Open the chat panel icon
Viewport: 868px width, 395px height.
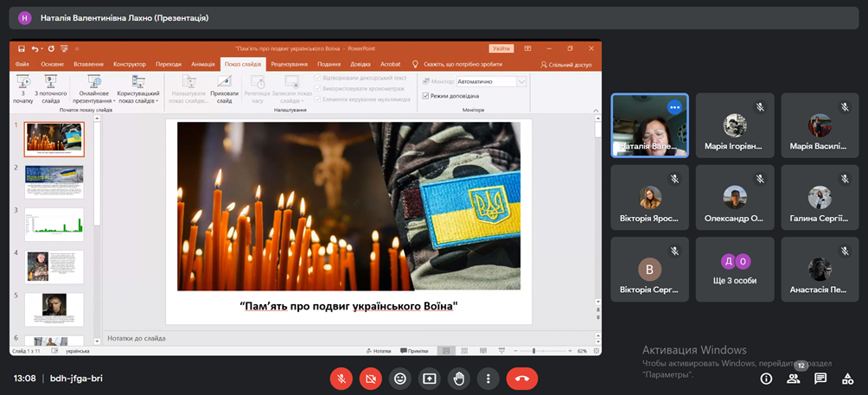820,379
